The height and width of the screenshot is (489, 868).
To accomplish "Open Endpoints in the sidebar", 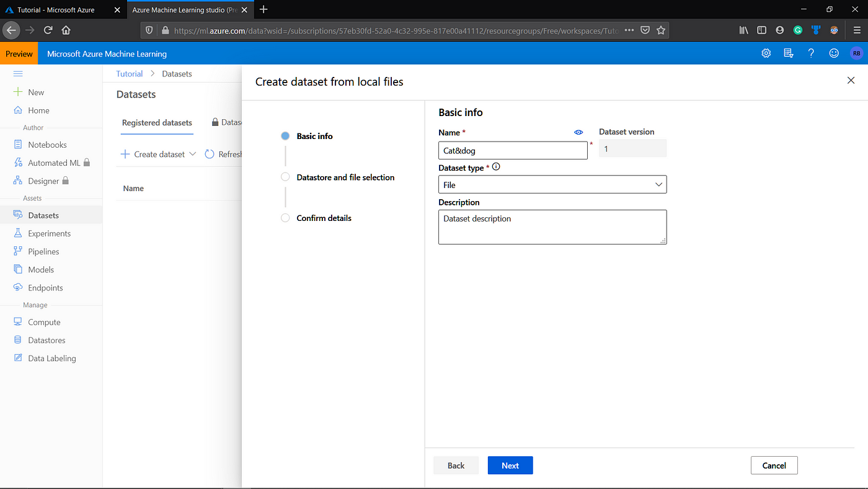I will coord(45,288).
